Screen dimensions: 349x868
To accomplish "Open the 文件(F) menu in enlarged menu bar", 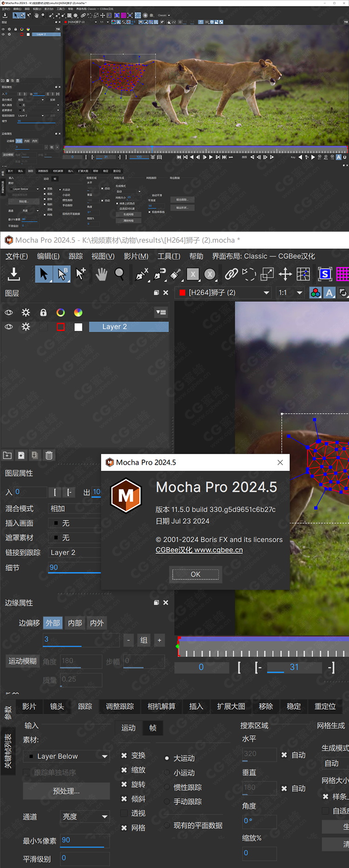I will coord(17,256).
